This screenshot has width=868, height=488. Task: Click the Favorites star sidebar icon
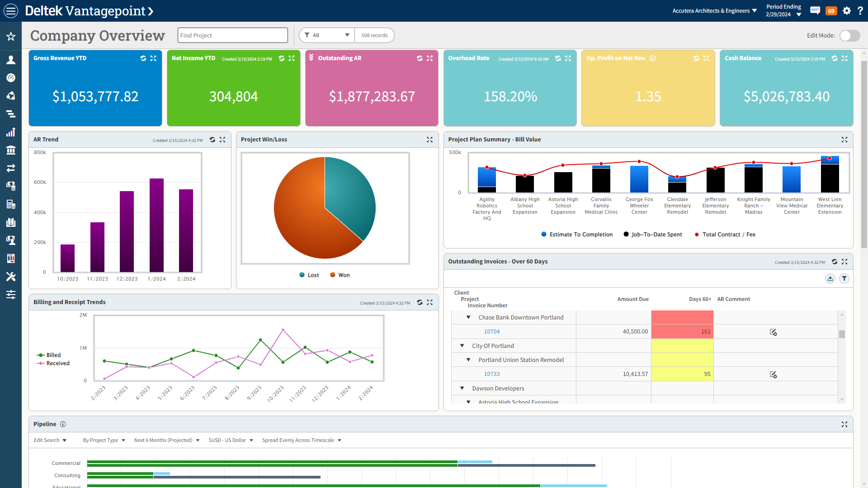[11, 37]
